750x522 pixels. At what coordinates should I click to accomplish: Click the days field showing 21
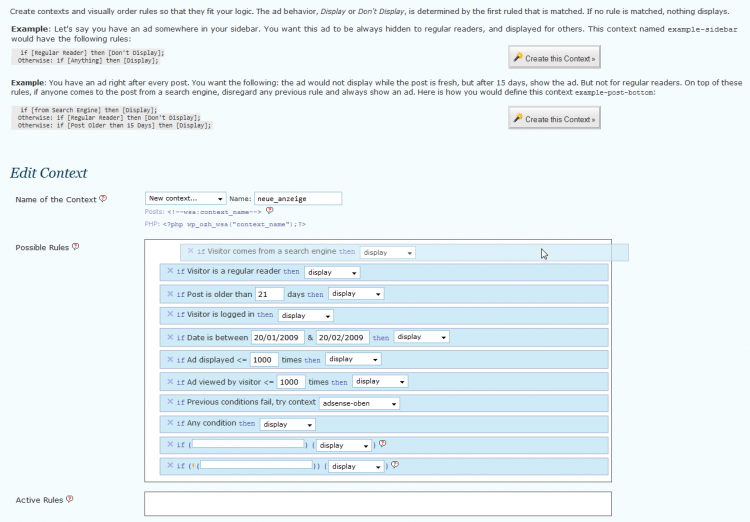click(x=269, y=294)
